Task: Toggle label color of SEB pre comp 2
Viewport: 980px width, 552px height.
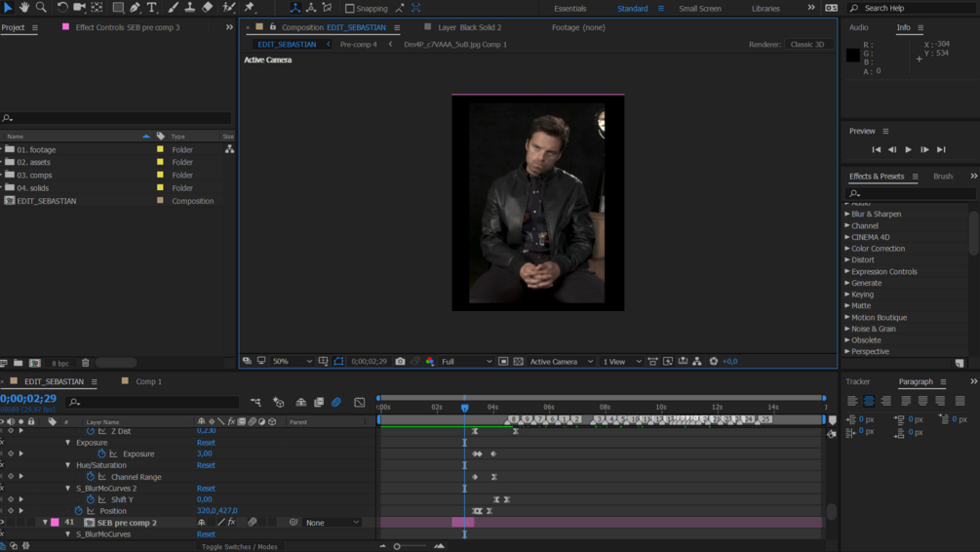Action: (x=55, y=522)
